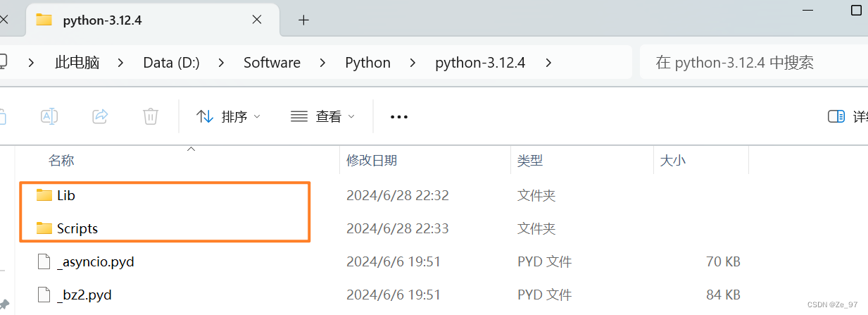Click the _asyncio.pyd file icon
The image size is (868, 315).
[x=44, y=262]
